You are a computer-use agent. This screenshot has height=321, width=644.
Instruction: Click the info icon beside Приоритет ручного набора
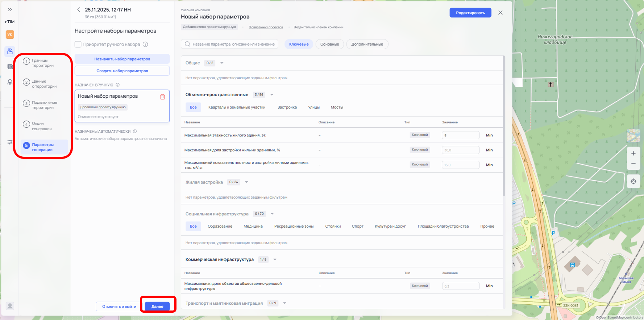pyautogui.click(x=145, y=45)
